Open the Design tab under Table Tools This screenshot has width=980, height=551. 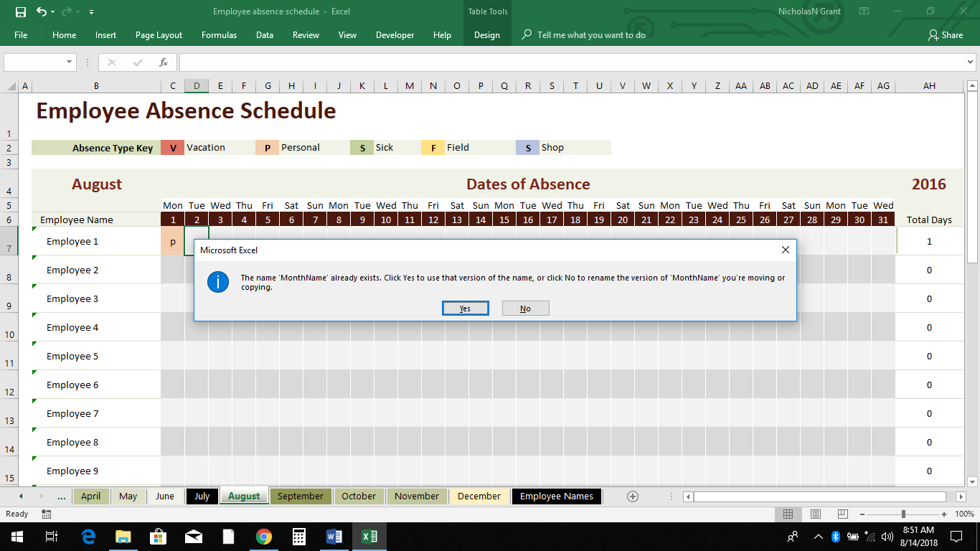487,35
